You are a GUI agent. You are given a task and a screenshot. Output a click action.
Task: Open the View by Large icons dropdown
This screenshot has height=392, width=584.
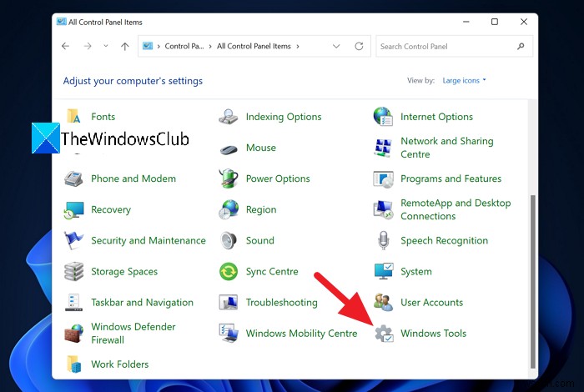464,80
